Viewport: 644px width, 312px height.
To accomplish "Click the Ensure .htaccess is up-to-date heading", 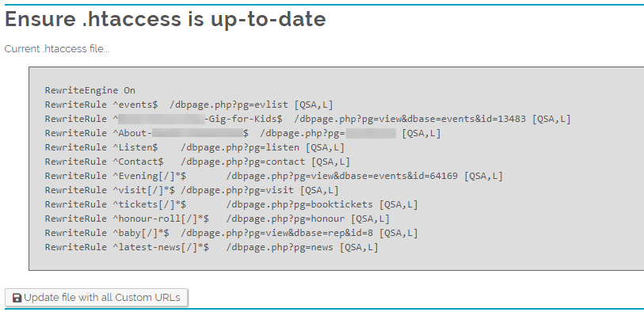I will click(x=165, y=19).
